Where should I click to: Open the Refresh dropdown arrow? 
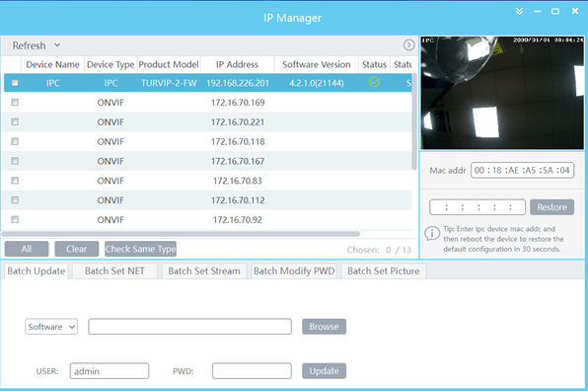point(57,45)
